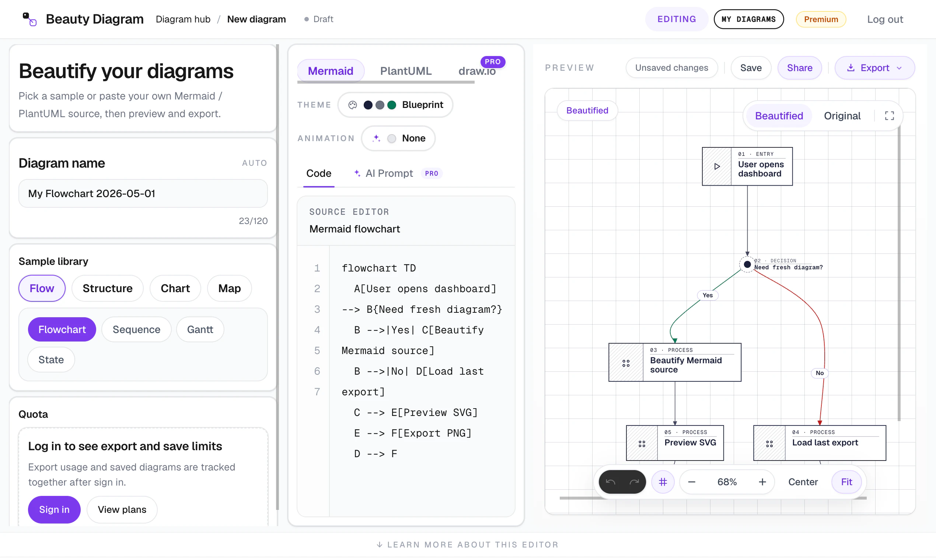
Task: Choose the State sample
Action: pos(51,360)
